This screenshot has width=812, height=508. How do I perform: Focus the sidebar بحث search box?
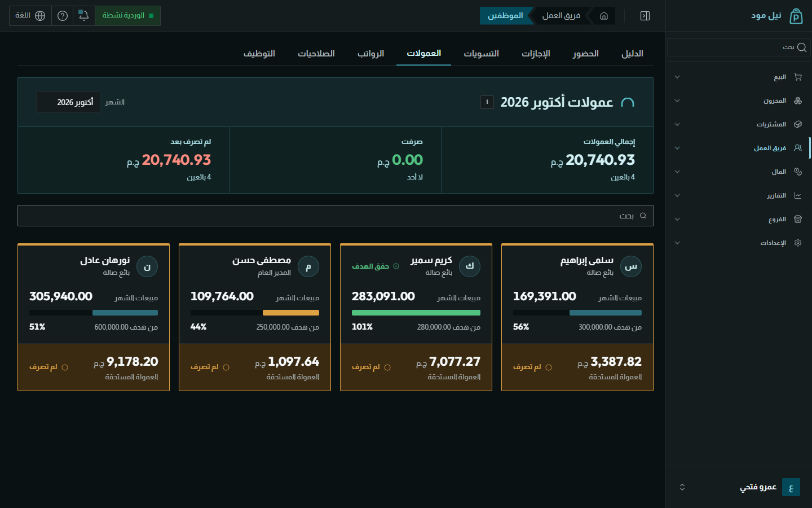(x=738, y=47)
